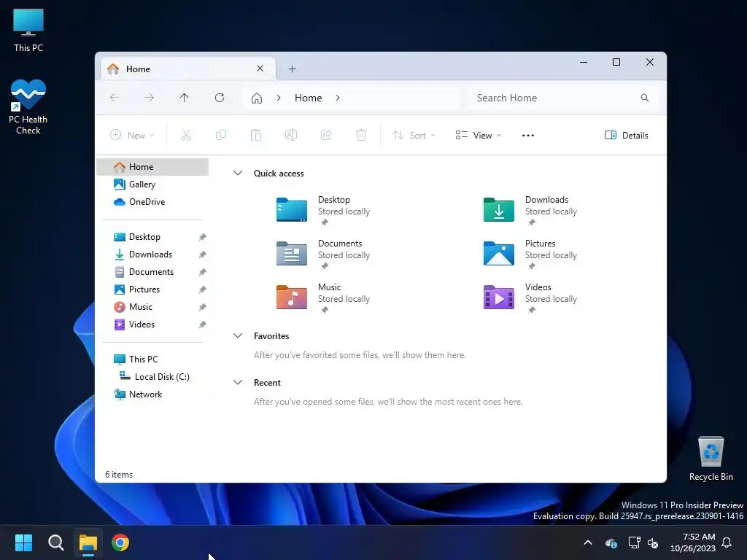The height and width of the screenshot is (560, 747).
Task: Open the clock and date flyout
Action: tap(693, 542)
